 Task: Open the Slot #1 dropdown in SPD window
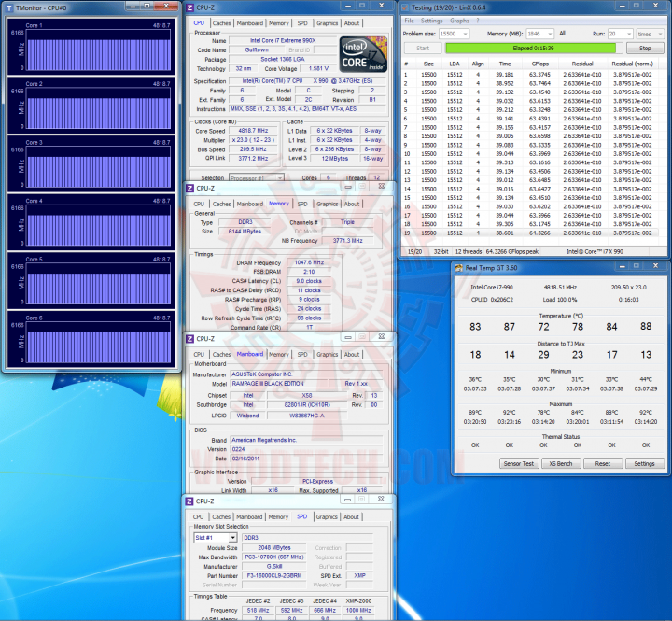[232, 537]
